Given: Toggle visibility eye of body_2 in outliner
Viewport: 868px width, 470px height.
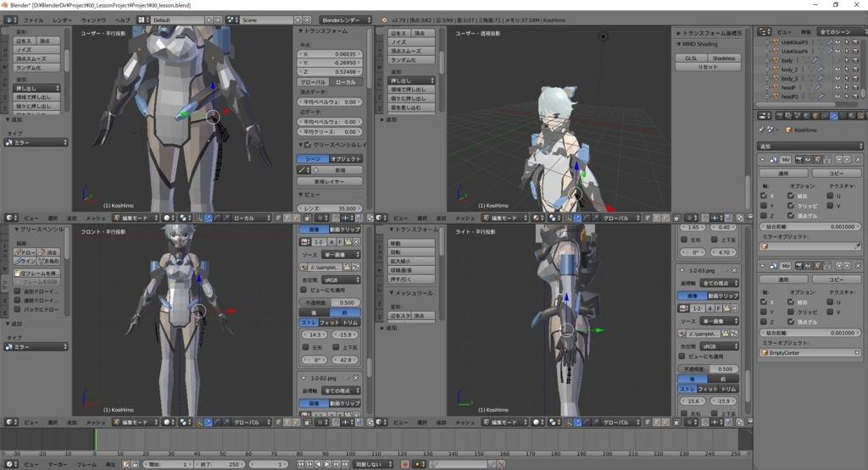Looking at the screenshot, I should 837,69.
